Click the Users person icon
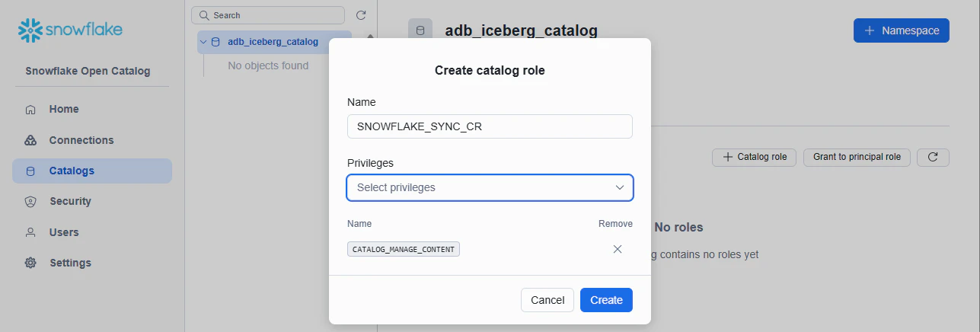Viewport: 980px width, 332px height. tap(30, 232)
